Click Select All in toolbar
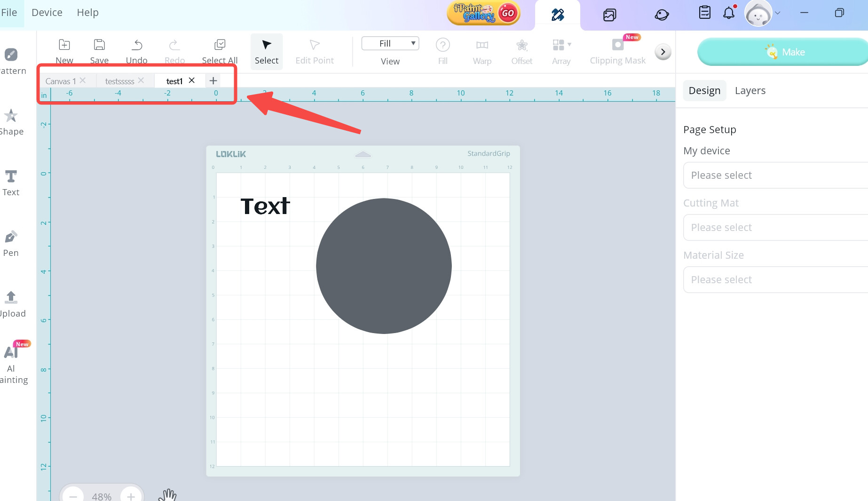The height and width of the screenshot is (501, 868). pos(220,51)
